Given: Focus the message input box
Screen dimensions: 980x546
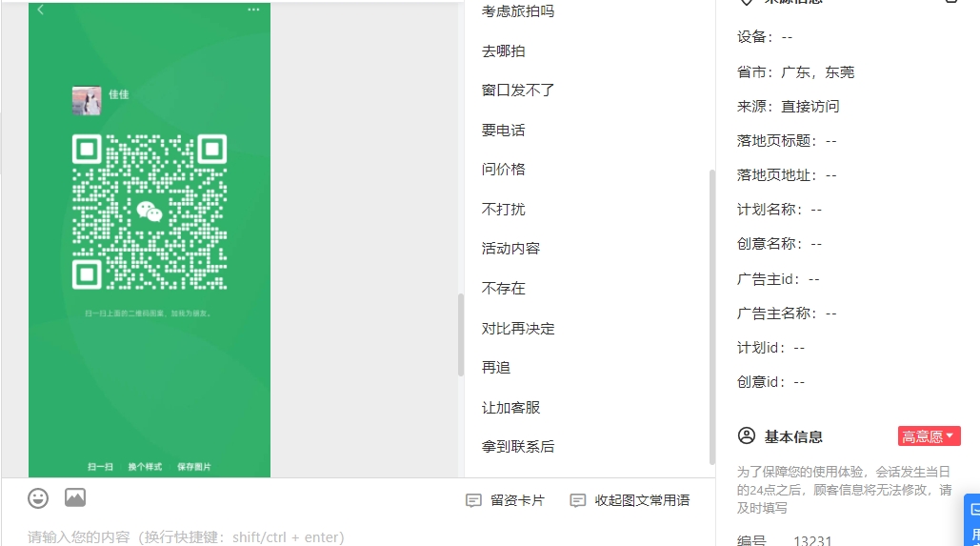Looking at the screenshot, I should tap(358, 536).
